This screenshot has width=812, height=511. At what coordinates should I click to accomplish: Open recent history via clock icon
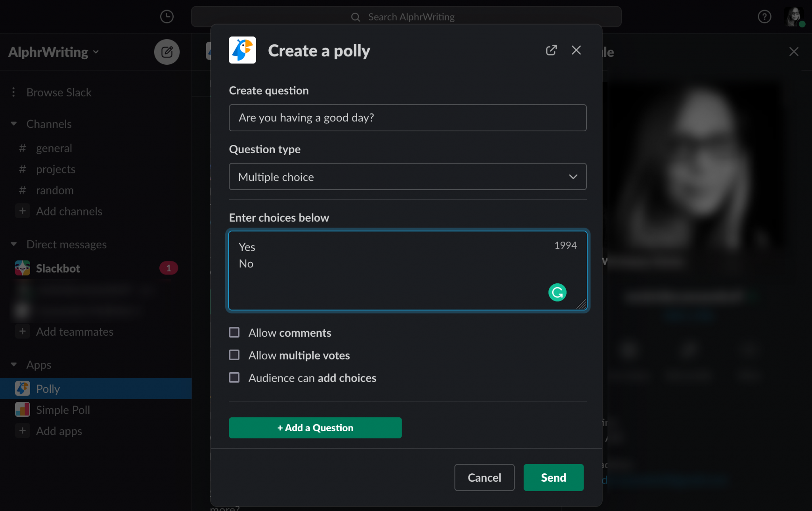(167, 17)
